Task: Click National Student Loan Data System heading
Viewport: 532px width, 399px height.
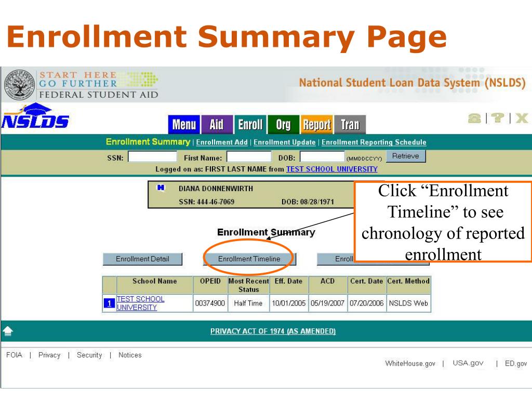Action: click(412, 83)
